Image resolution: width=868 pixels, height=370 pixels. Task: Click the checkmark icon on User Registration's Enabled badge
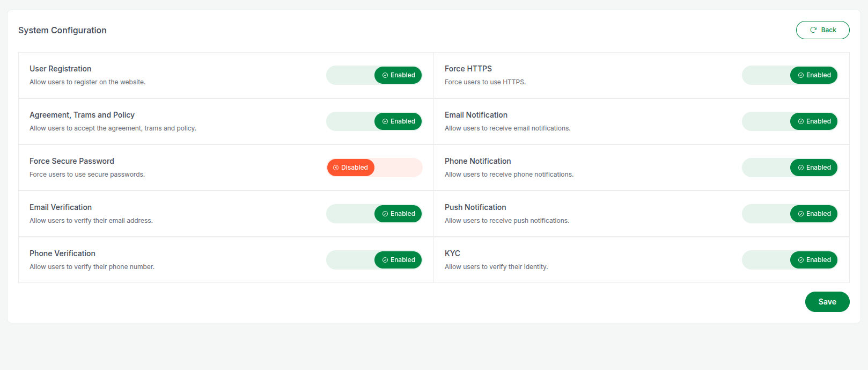385,75
